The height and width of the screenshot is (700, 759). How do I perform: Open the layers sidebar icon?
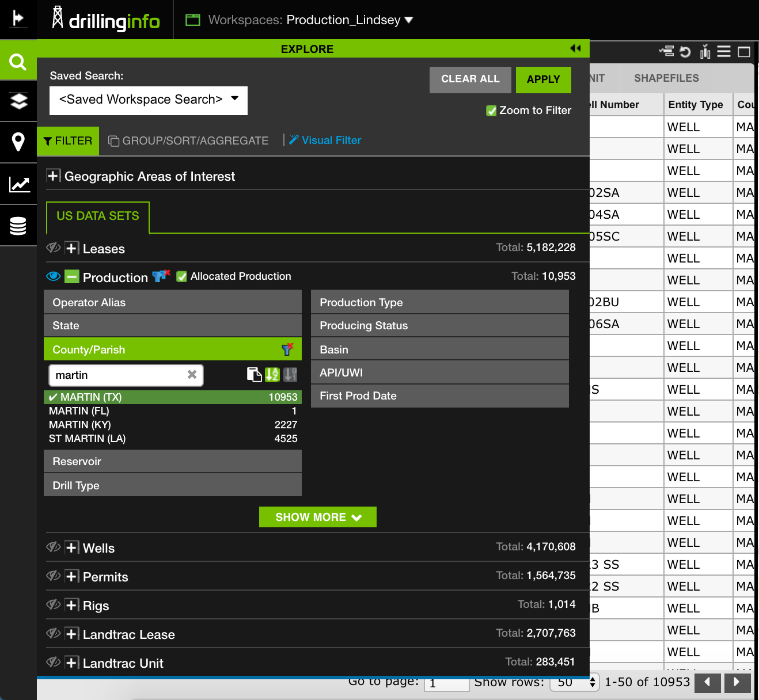tap(18, 101)
